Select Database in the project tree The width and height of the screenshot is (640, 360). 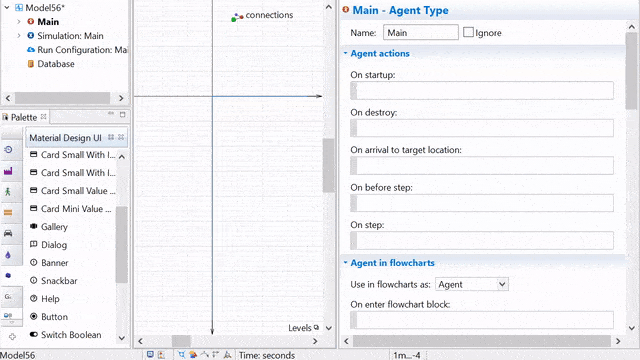[56, 64]
